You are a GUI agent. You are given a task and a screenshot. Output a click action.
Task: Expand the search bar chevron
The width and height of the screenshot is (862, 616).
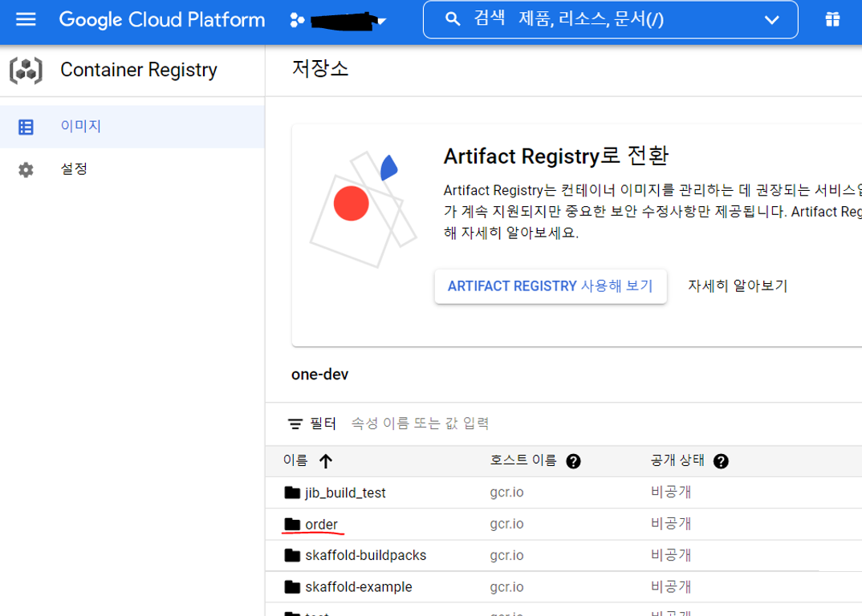click(772, 20)
